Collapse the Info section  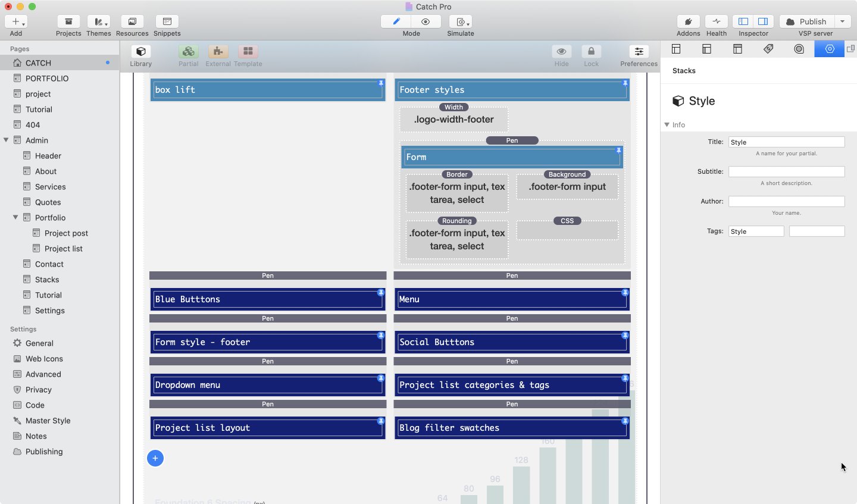coord(667,125)
